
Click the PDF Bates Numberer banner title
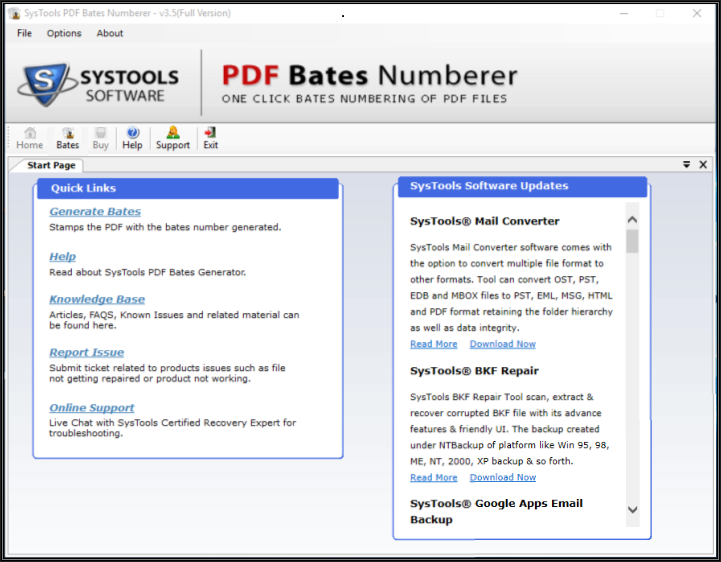coord(370,75)
